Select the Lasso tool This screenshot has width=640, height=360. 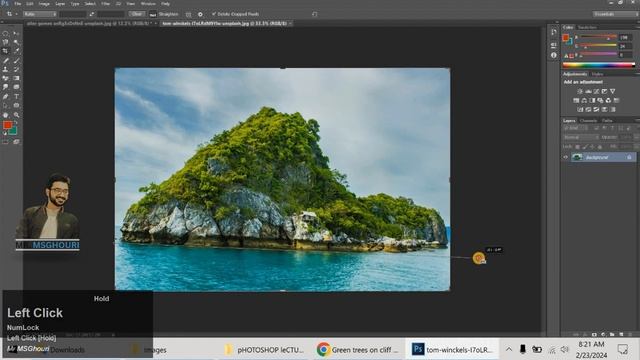point(6,42)
